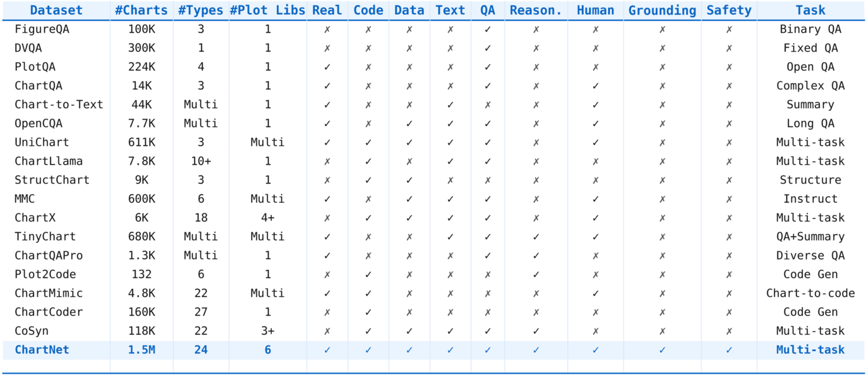Click the ChartNet Grounding checkmark

(662, 350)
